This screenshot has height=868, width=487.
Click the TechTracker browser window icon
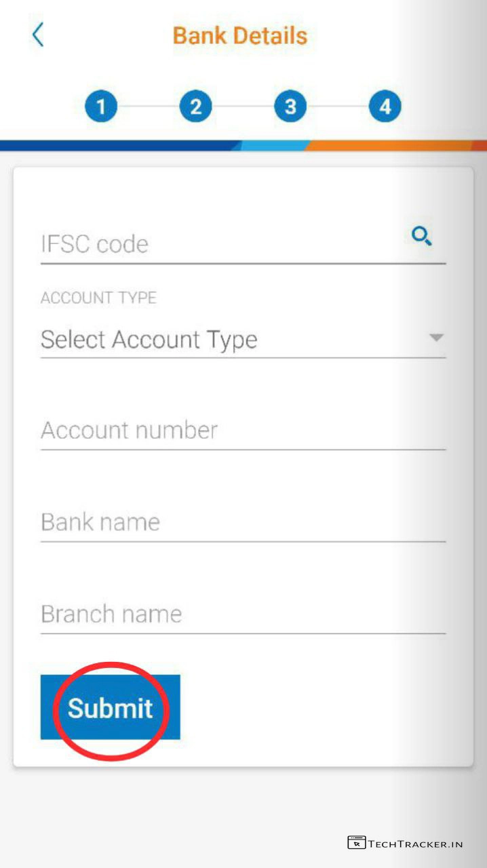(x=356, y=843)
